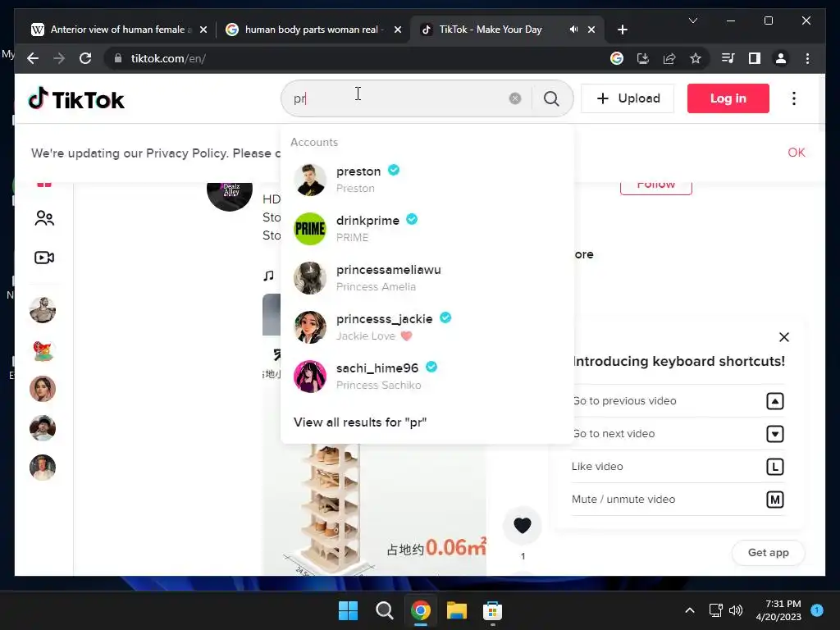The image size is (840, 630).
Task: Open clock showing 7:31 PM
Action: tap(778, 610)
